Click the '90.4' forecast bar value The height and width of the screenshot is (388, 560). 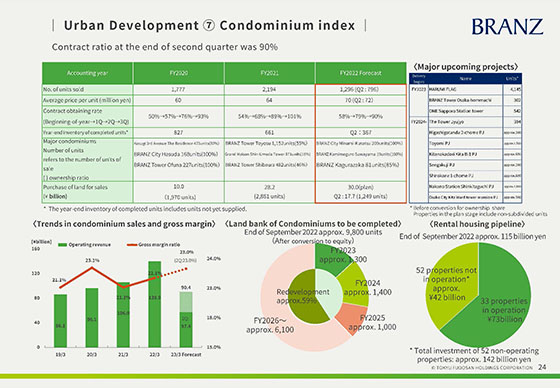tap(186, 287)
